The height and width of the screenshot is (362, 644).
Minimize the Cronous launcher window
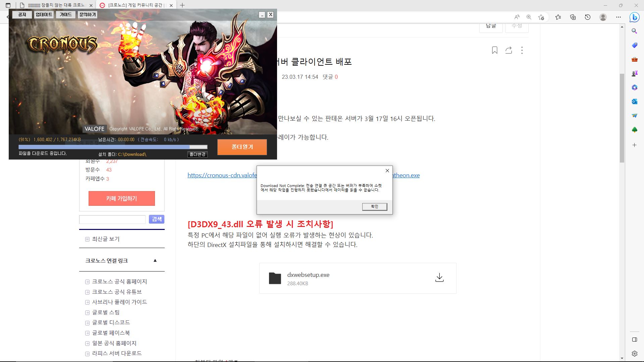(x=262, y=15)
